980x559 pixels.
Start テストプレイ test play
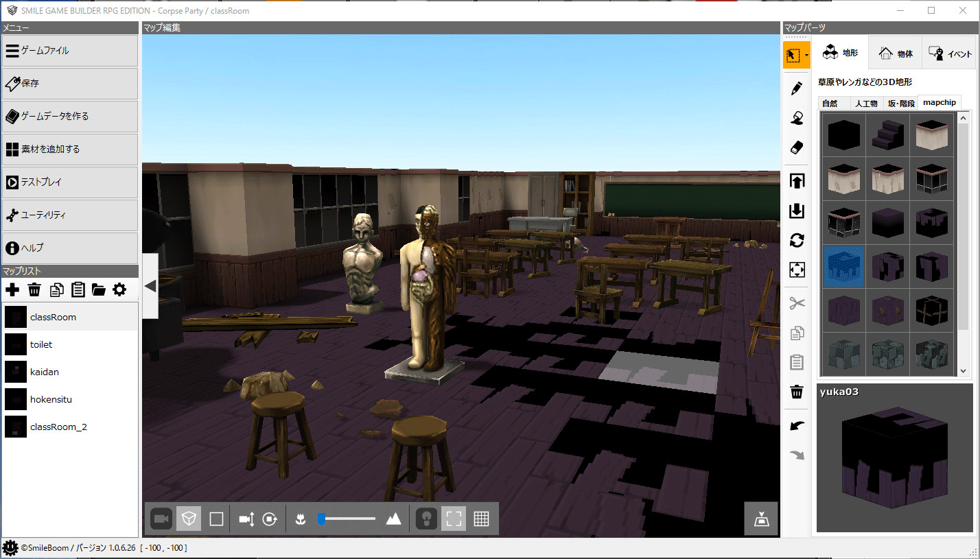(70, 182)
